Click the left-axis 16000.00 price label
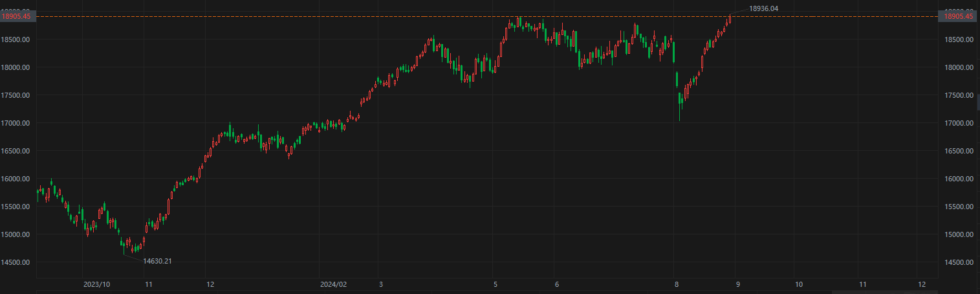This screenshot has width=980, height=294. click(x=17, y=179)
